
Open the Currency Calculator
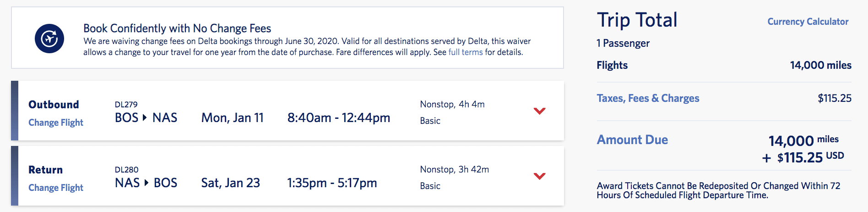pyautogui.click(x=808, y=22)
